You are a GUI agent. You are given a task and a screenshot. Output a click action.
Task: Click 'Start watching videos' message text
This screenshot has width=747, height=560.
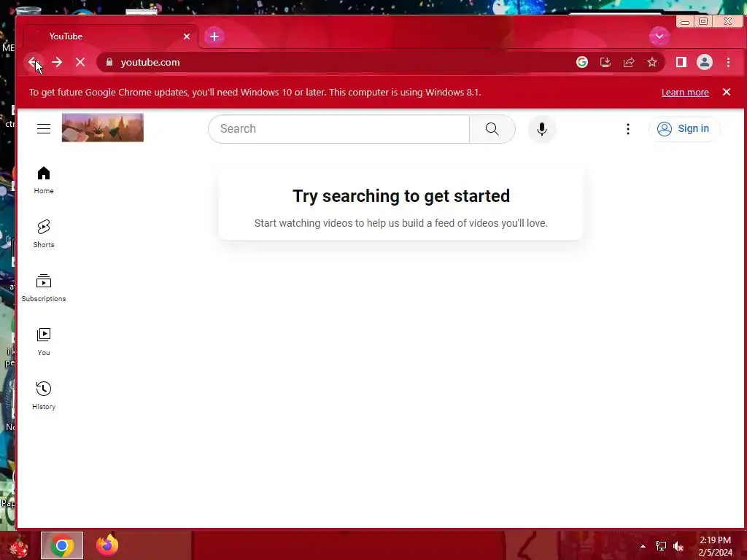401,223
